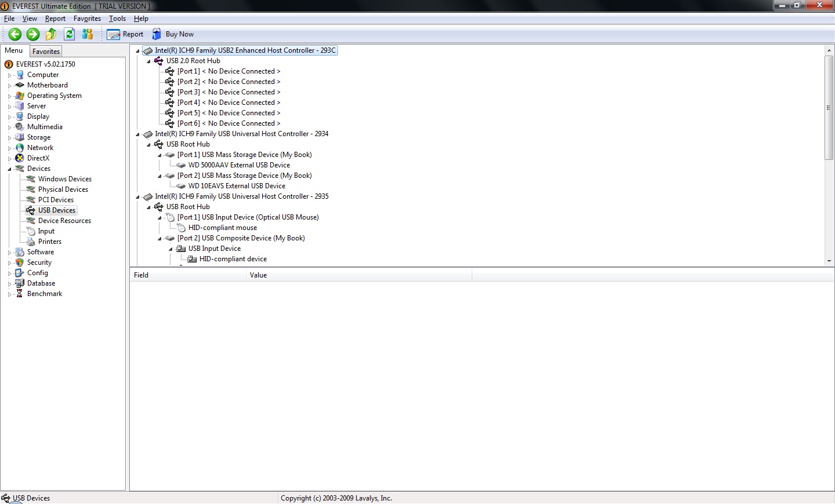This screenshot has height=504, width=835.
Task: Click the Field column header
Action: pos(188,275)
